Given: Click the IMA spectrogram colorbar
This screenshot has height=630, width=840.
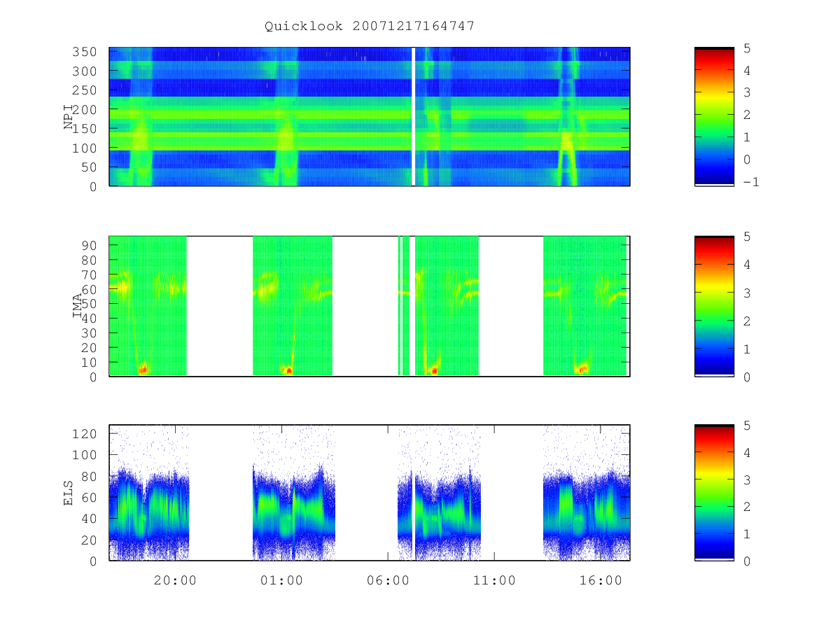Looking at the screenshot, I should (714, 306).
